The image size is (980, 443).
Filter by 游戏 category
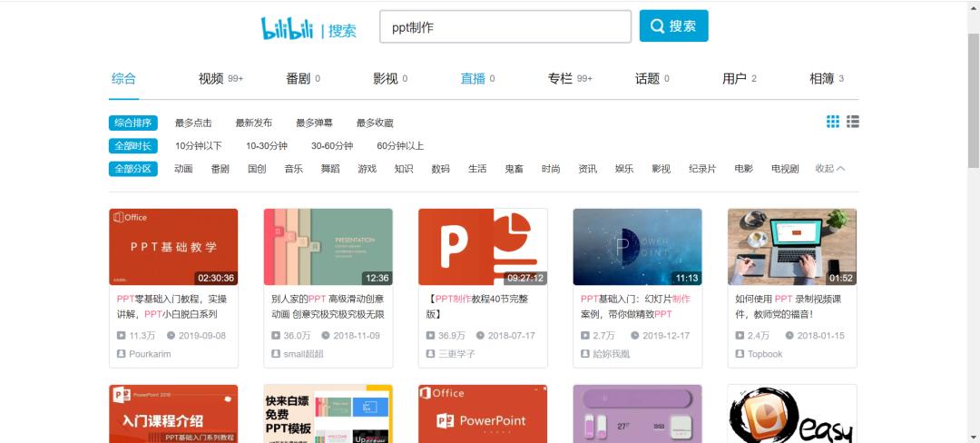coord(367,169)
